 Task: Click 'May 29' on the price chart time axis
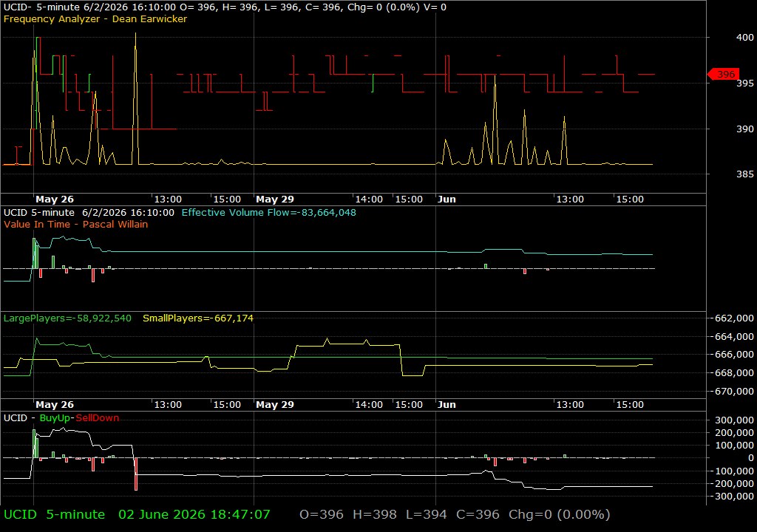click(x=275, y=199)
